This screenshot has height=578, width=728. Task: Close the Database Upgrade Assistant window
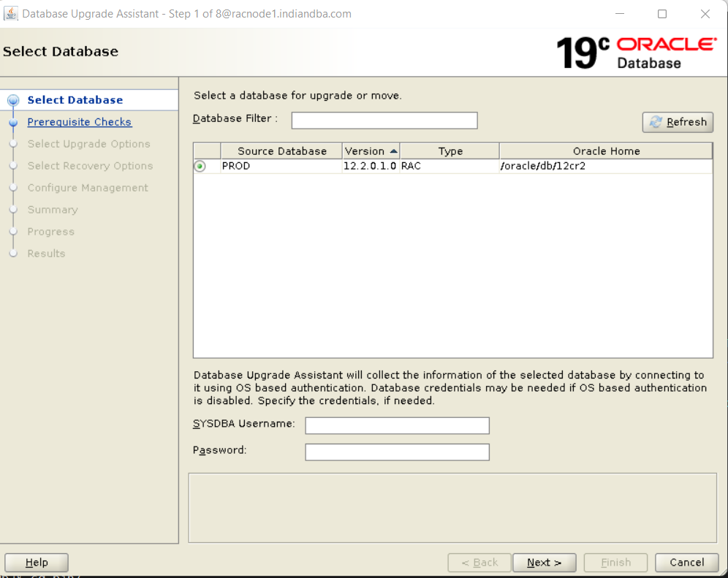[705, 14]
